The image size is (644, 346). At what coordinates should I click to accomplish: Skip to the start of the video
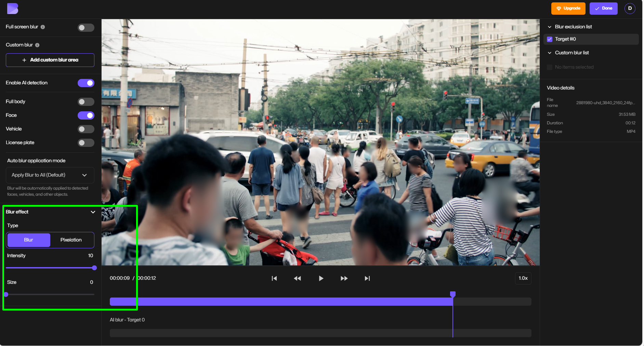click(x=274, y=278)
